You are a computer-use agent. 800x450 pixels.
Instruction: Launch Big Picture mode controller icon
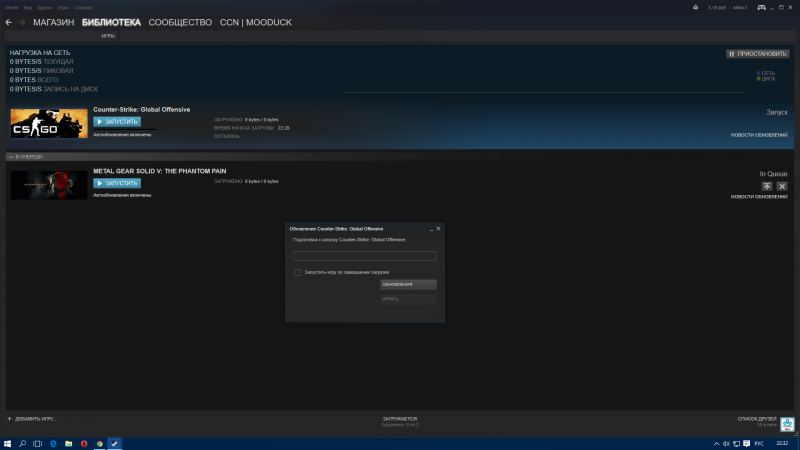pyautogui.click(x=761, y=7)
